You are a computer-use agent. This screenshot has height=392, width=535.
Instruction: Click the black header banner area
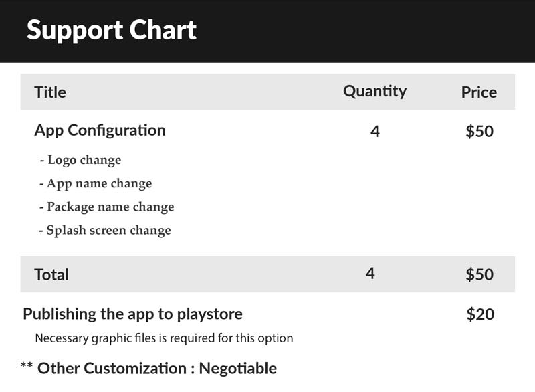267,31
